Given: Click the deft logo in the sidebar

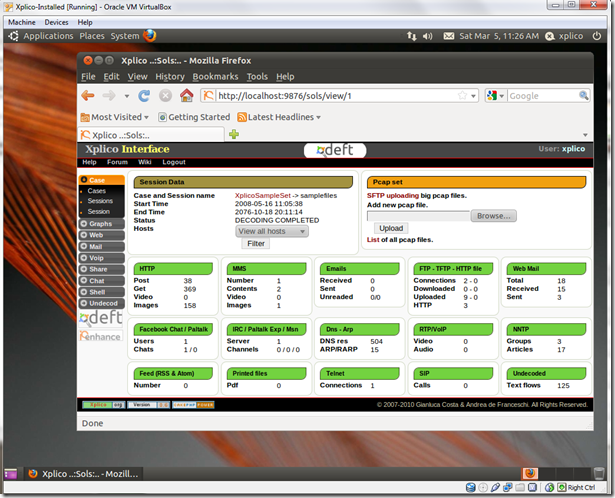Looking at the screenshot, I should click(101, 318).
